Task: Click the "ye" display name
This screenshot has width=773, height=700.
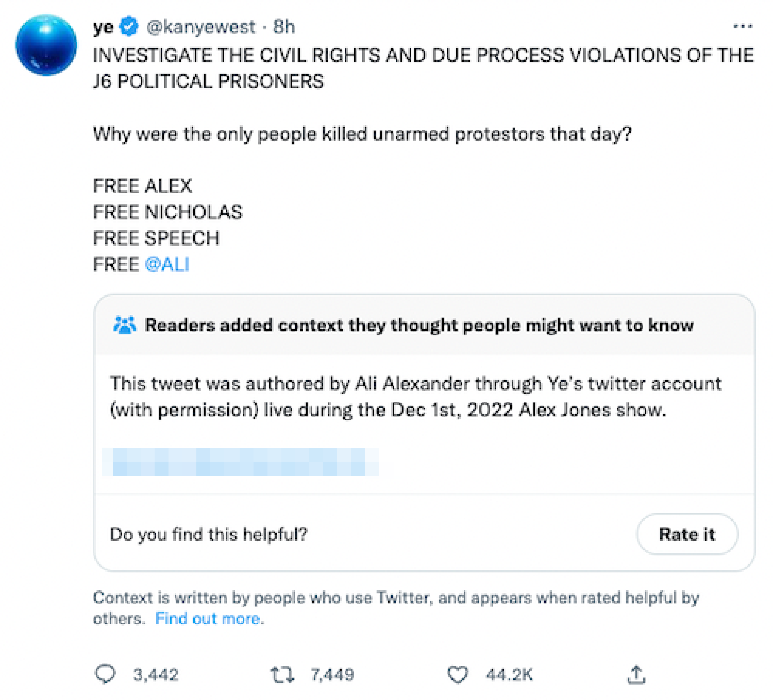Action: click(103, 27)
